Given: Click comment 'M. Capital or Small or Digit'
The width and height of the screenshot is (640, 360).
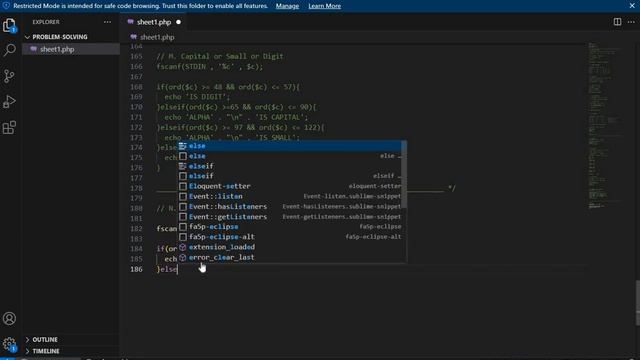Looking at the screenshot, I should (x=220, y=56).
